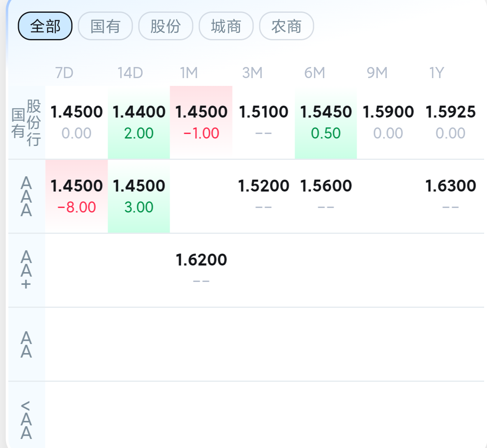Select the 国有股份行 9M rate 1.5900
Viewport: 487px width, 448px height.
tap(388, 122)
